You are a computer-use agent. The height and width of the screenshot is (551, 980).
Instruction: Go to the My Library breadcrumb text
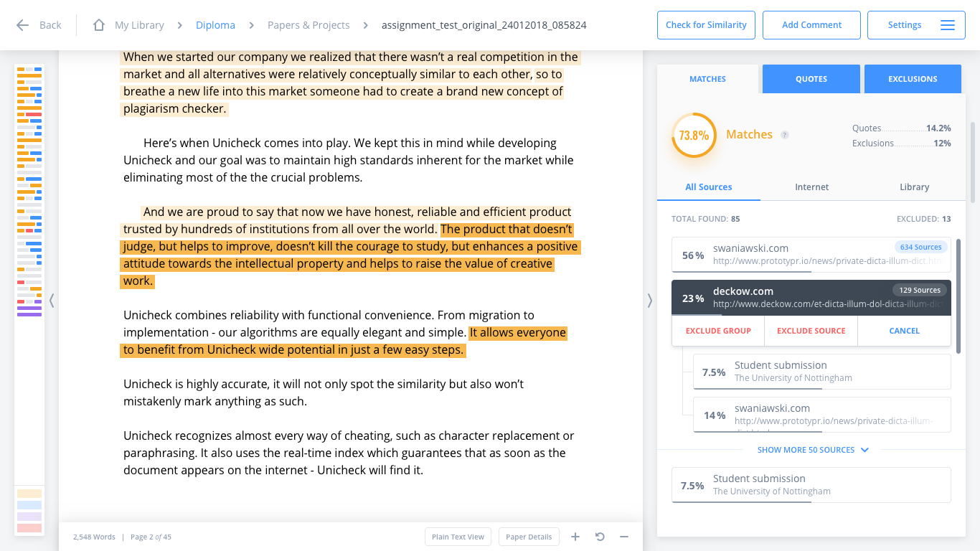[x=139, y=25]
